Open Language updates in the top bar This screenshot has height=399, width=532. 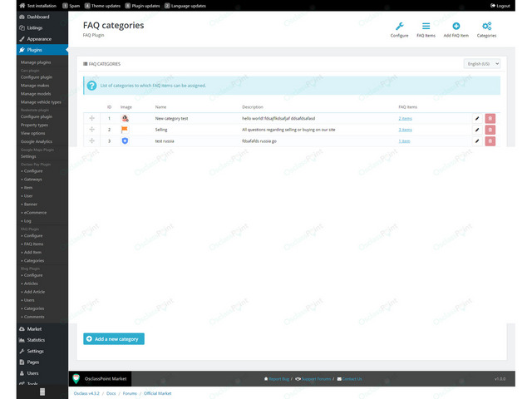pos(185,6)
